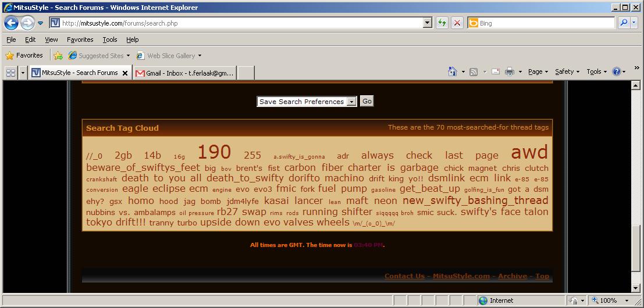Click the RSS feeds icon
Screen dimensions: 644x308
(474, 71)
